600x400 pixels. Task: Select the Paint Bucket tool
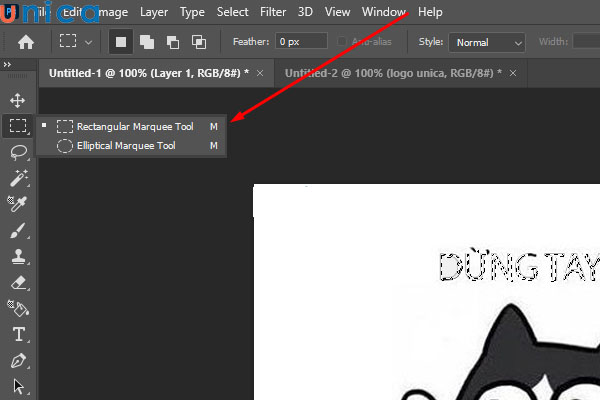point(18,308)
